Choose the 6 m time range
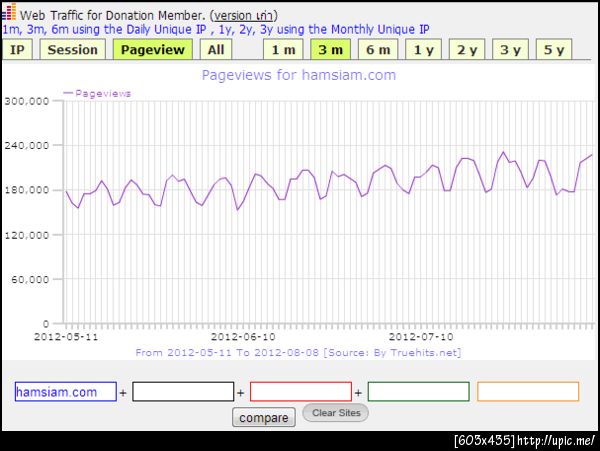Image resolution: width=600 pixels, height=451 pixels. tap(378, 50)
